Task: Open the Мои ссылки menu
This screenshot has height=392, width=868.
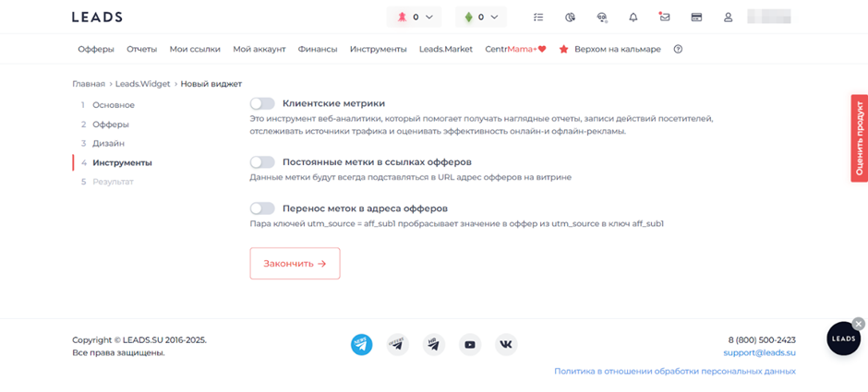Action: tap(195, 49)
